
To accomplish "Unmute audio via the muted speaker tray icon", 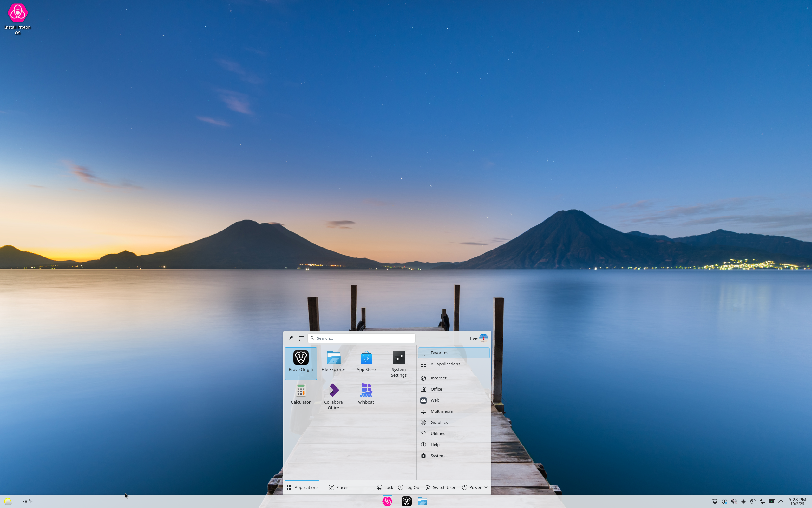I will (x=734, y=501).
